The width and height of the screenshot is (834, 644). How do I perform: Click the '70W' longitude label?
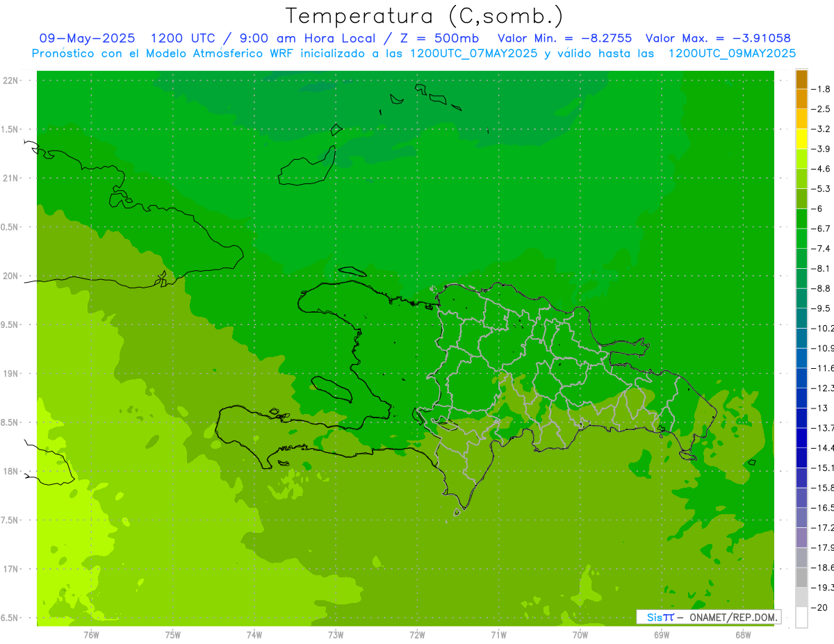click(x=580, y=634)
